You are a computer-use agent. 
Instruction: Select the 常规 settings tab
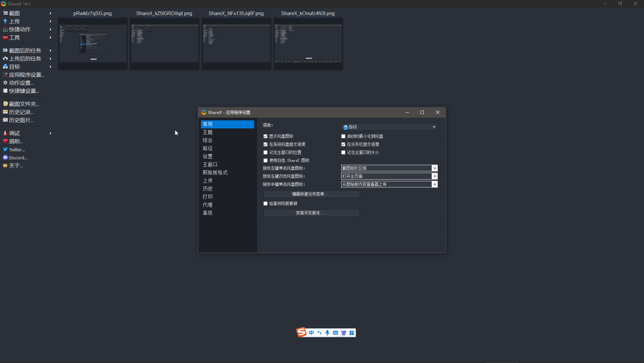point(228,124)
